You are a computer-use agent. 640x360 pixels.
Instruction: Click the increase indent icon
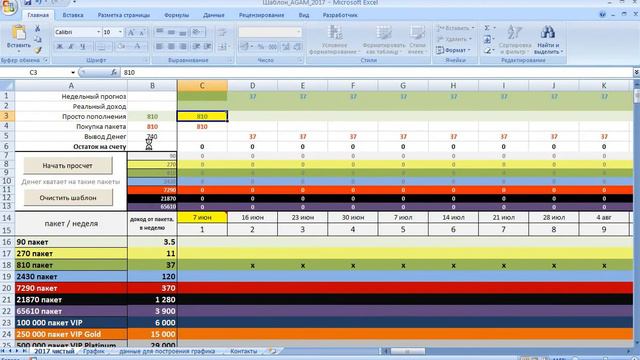(x=208, y=47)
